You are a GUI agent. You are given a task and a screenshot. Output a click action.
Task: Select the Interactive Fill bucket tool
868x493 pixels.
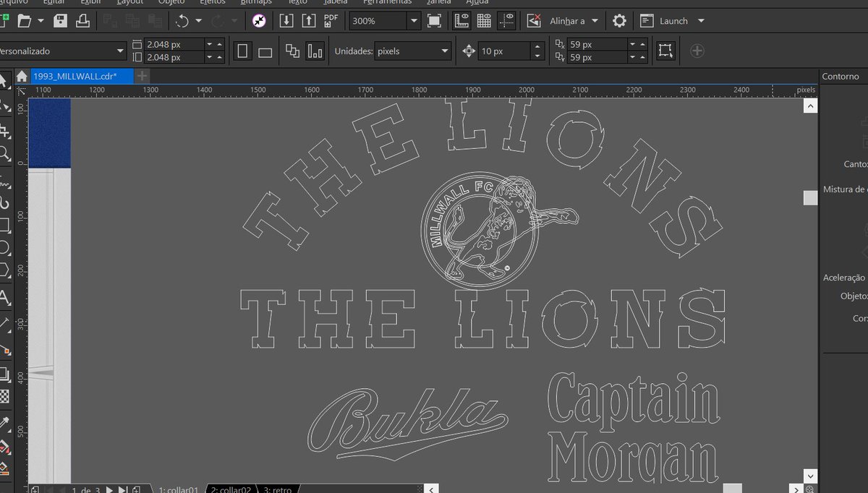click(x=4, y=446)
